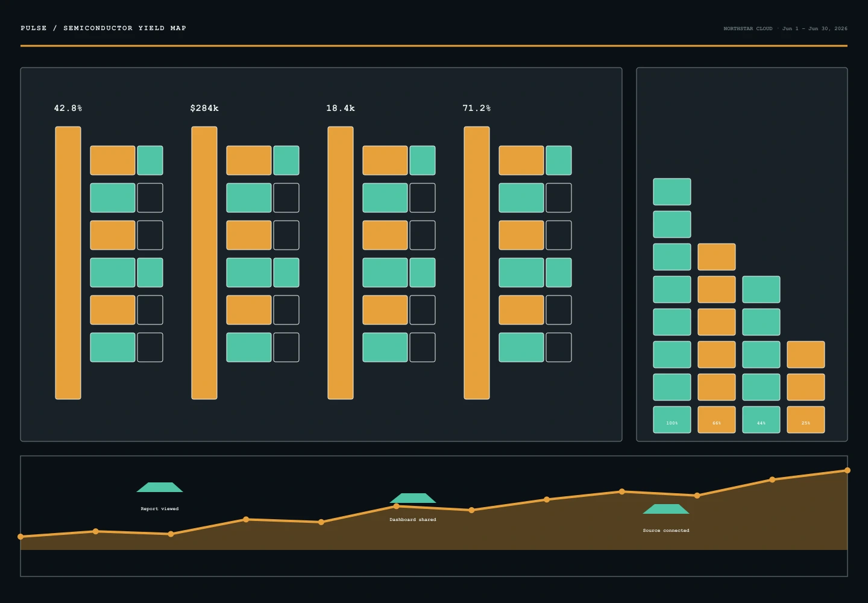Select the teal block labeled 100%
Viewport: 868px width, 603px height.
click(x=672, y=420)
